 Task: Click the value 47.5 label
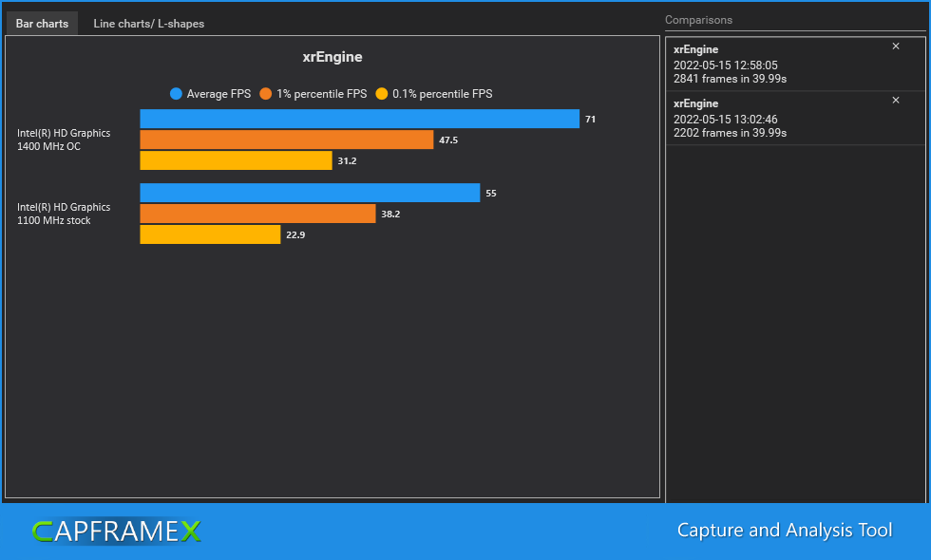(x=448, y=140)
